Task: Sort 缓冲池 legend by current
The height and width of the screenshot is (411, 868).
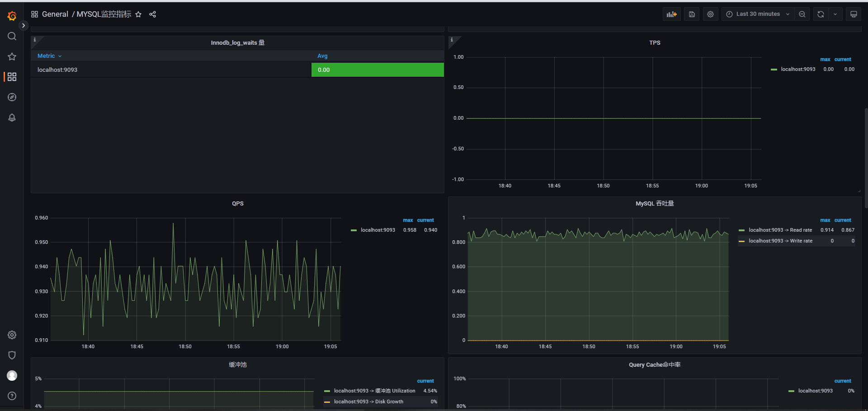Action: 425,381
